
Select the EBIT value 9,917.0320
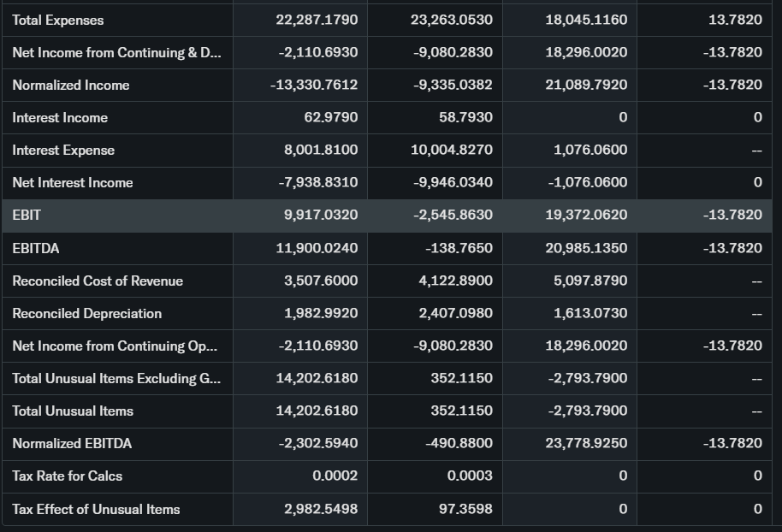pyautogui.click(x=321, y=216)
